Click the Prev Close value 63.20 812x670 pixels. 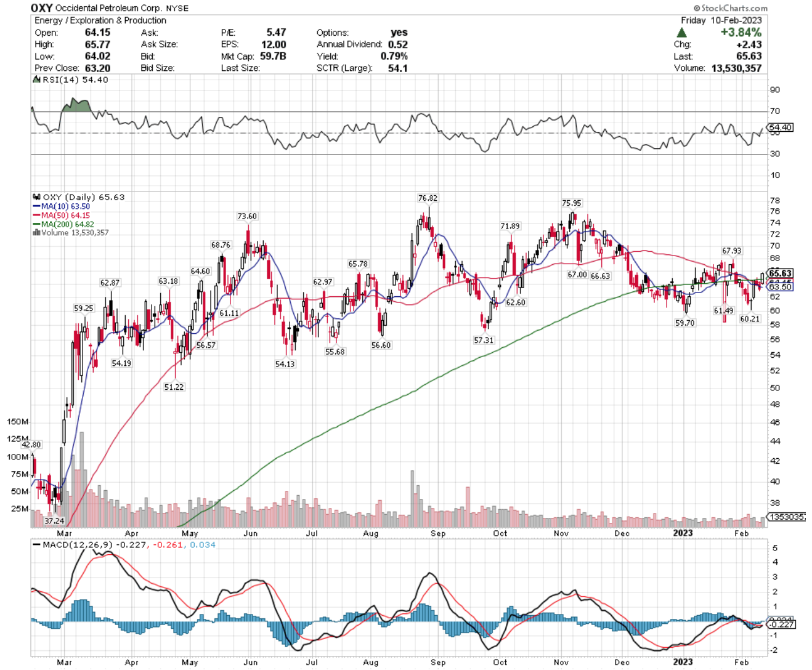coord(97,68)
